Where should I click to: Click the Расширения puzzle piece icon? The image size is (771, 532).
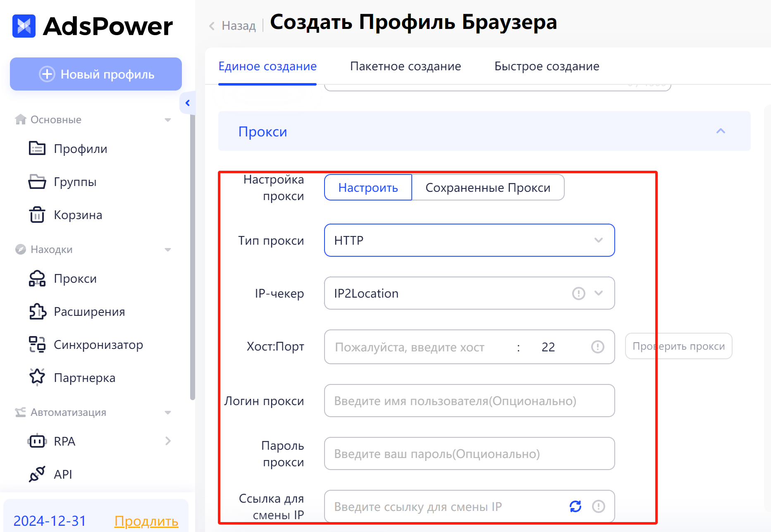tap(37, 311)
